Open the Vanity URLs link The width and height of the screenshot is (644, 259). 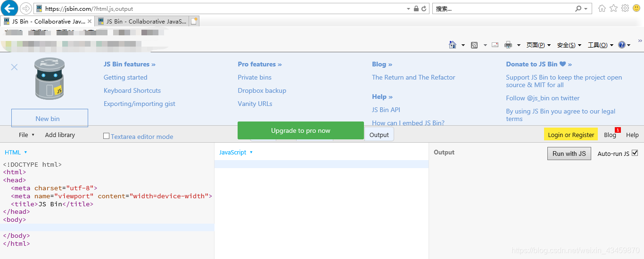(x=255, y=104)
